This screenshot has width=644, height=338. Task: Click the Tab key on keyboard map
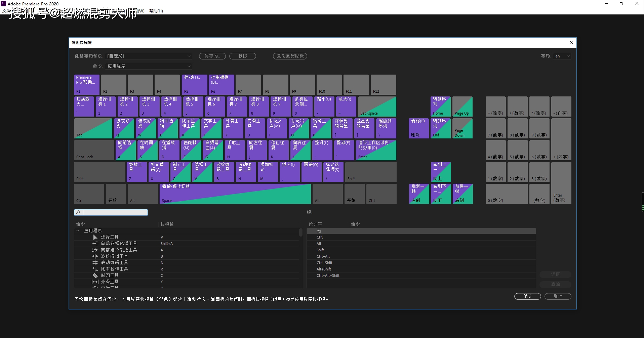(x=93, y=128)
